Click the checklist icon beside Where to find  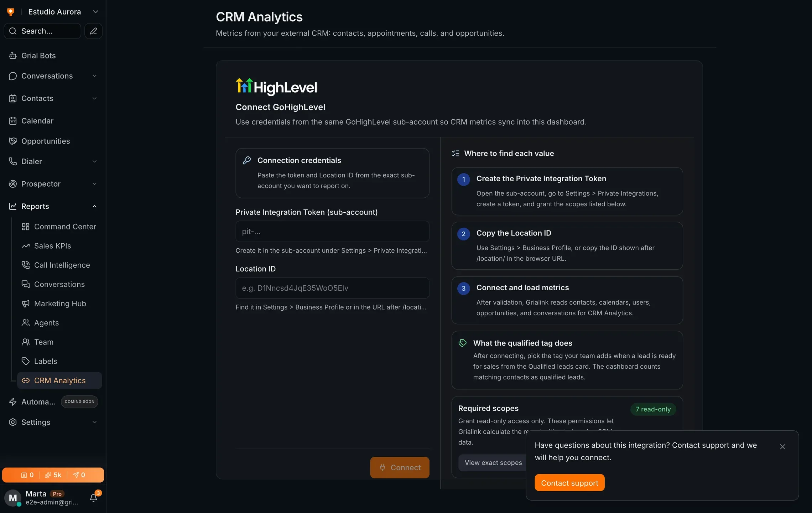(x=456, y=154)
